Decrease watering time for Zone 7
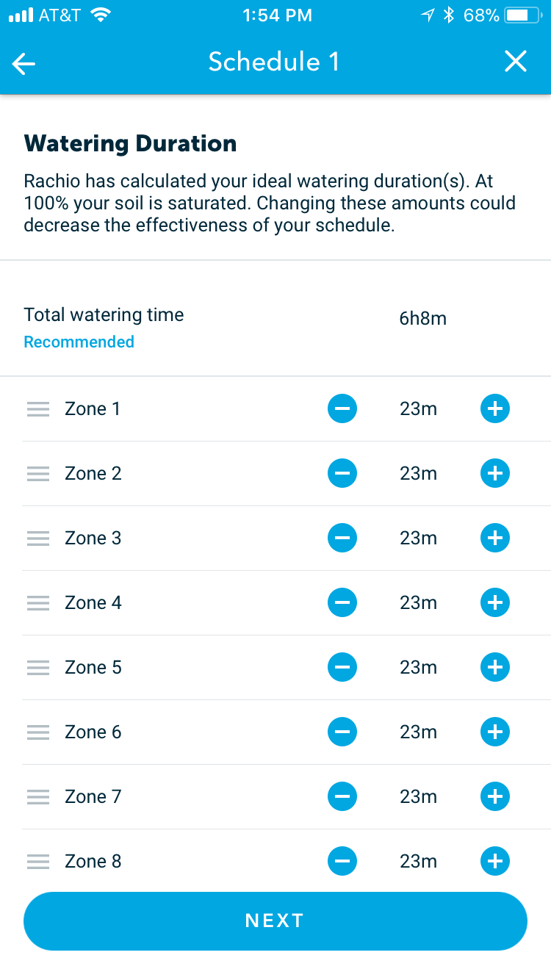Screen dimensions: 551x980 click(342, 796)
